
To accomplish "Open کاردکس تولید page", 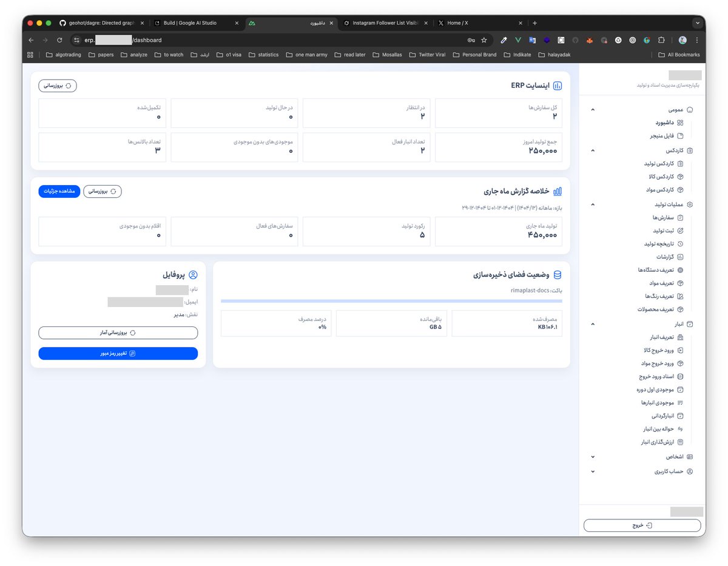I will click(664, 164).
